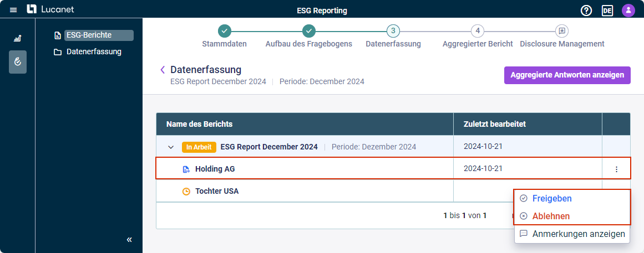Select the chart icon in sidebar
Image resolution: width=644 pixels, height=253 pixels.
pos(18,39)
